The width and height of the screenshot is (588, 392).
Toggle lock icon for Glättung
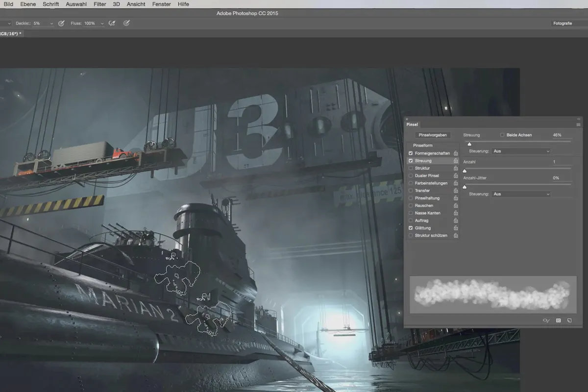point(456,228)
